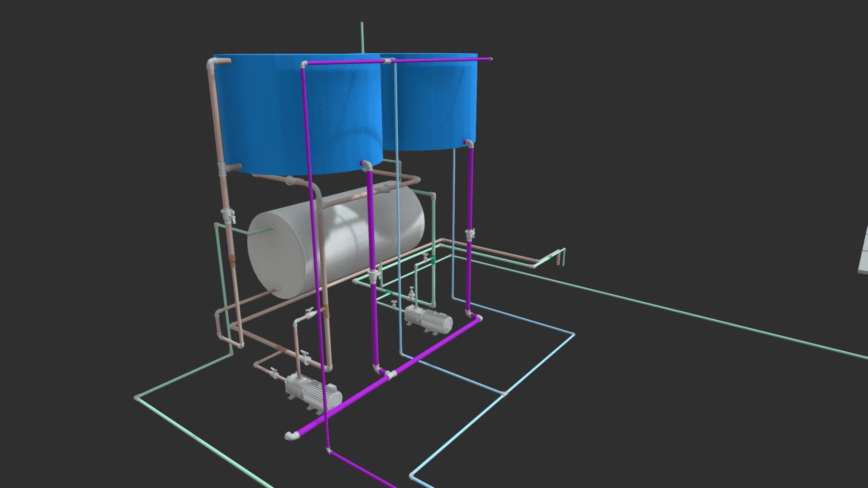Select the rear electric pump motor
This screenshot has height=488, width=868.
429,319
